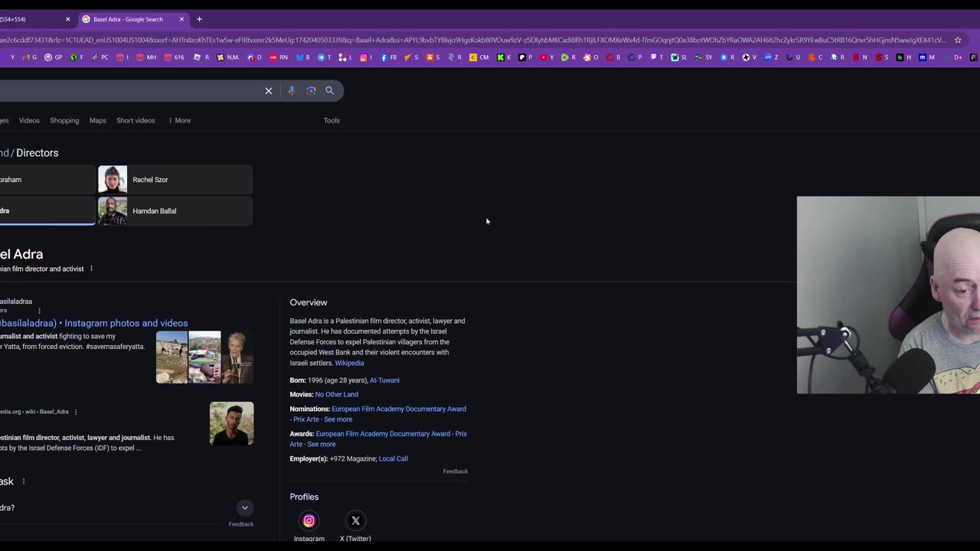The width and height of the screenshot is (980, 551).
Task: Expand Awards with See more link
Action: [x=322, y=445]
